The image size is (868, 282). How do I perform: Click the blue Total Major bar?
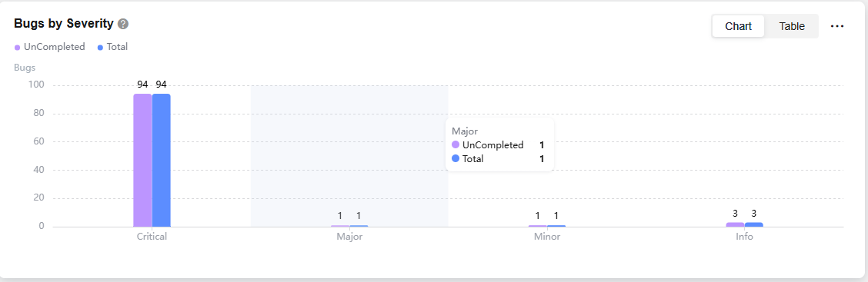(359, 226)
